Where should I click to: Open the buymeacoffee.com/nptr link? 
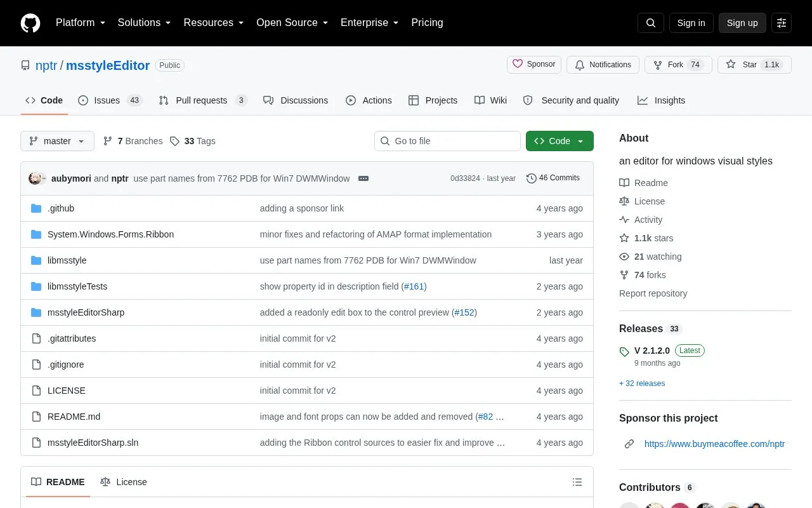(714, 444)
